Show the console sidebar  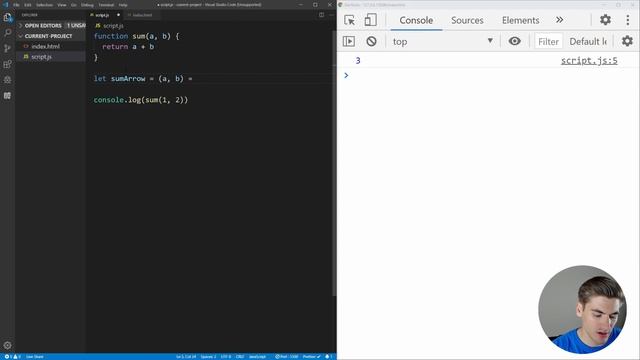click(349, 41)
